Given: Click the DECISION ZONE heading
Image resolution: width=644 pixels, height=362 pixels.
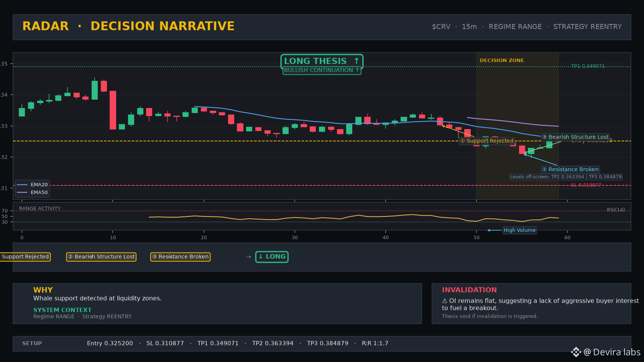Looking at the screenshot, I should 502,61.
